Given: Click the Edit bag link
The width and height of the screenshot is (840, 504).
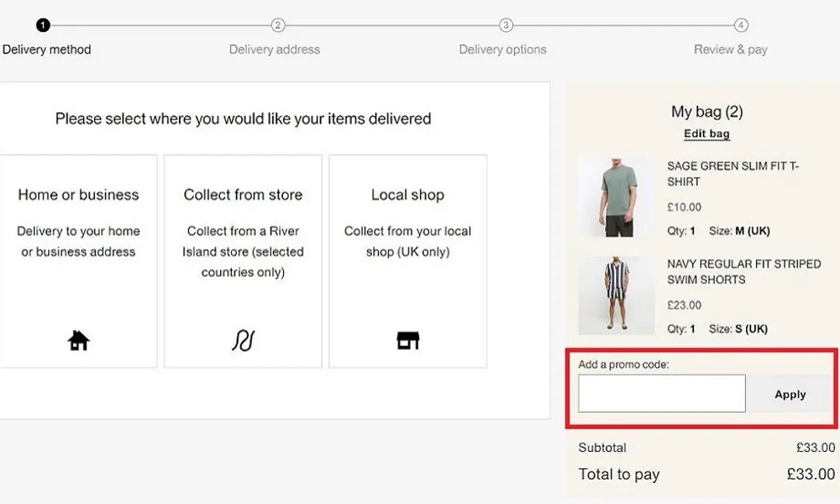Looking at the screenshot, I should coord(706,133).
